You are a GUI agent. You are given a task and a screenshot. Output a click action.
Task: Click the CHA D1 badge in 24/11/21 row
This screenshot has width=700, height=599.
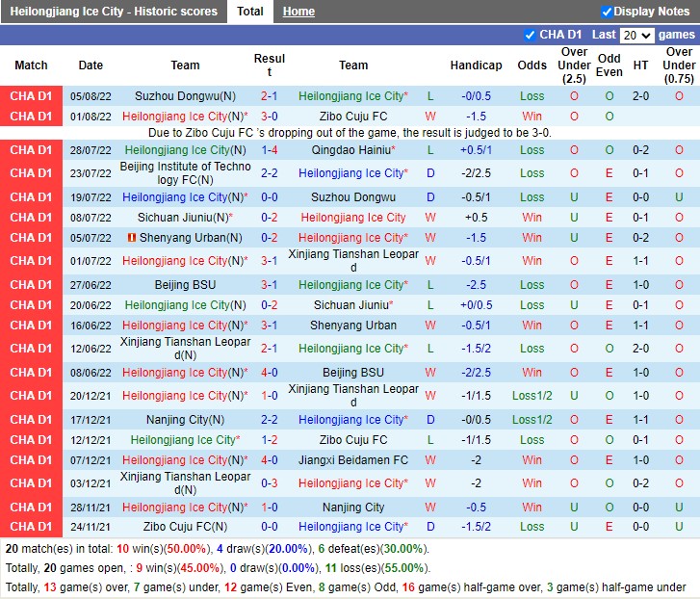[31, 527]
